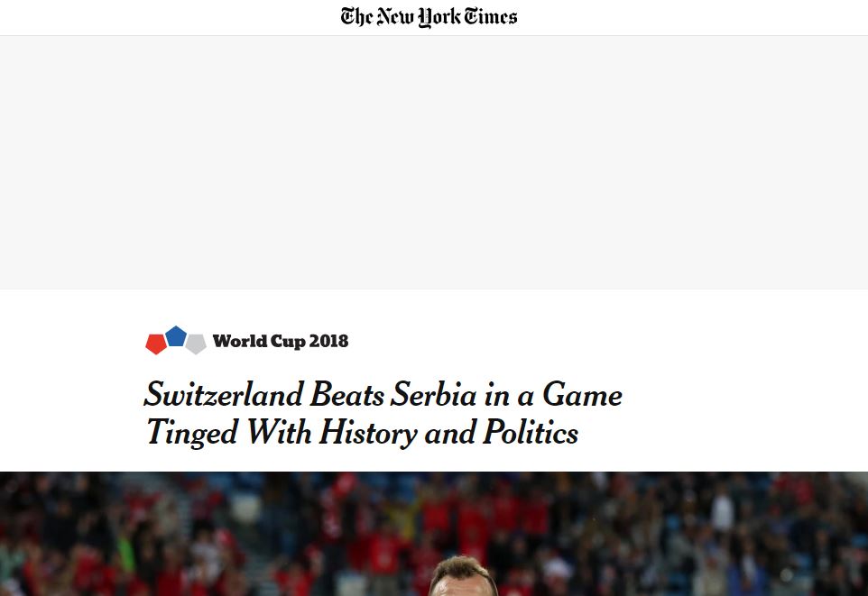Select the word "Switzerland" in the headline
Image resolution: width=868 pixels, height=596 pixels.
[x=224, y=396]
